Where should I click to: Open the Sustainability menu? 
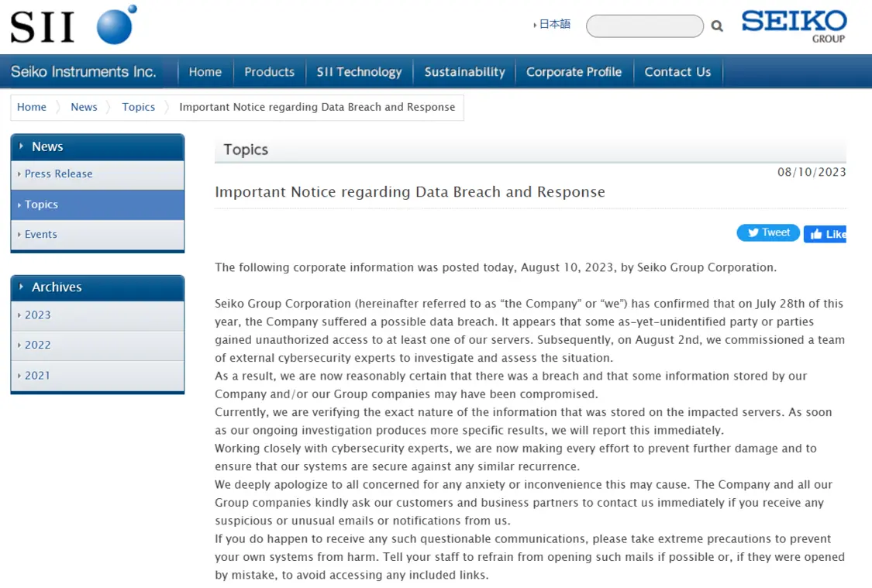pyautogui.click(x=464, y=72)
